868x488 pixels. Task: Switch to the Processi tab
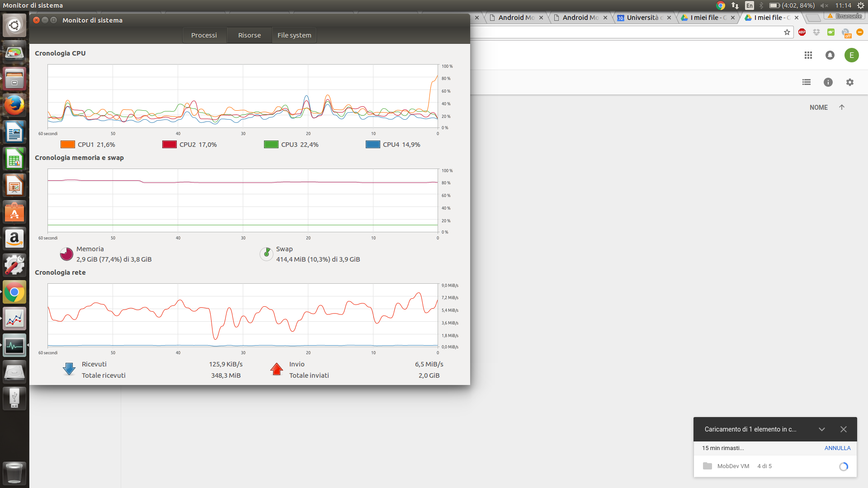coord(204,35)
